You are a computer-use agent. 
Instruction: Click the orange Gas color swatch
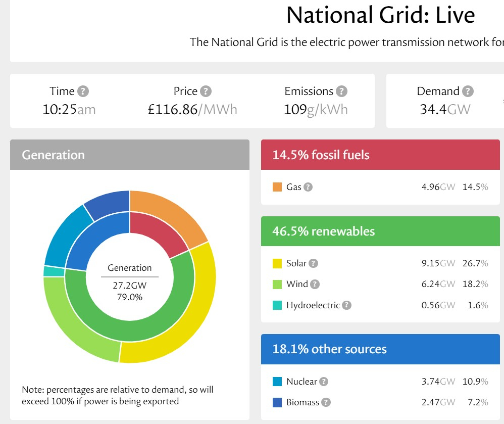pyautogui.click(x=277, y=187)
